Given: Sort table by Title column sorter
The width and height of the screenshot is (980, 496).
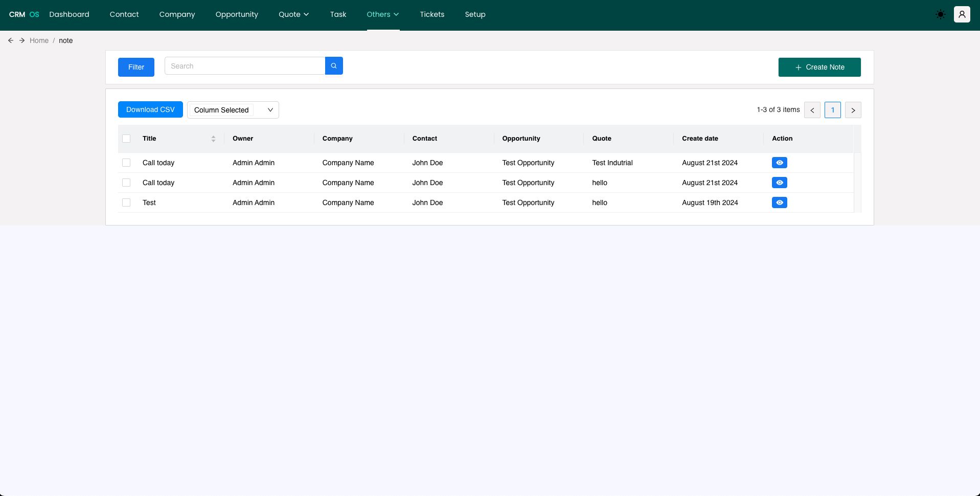Looking at the screenshot, I should pyautogui.click(x=213, y=139).
